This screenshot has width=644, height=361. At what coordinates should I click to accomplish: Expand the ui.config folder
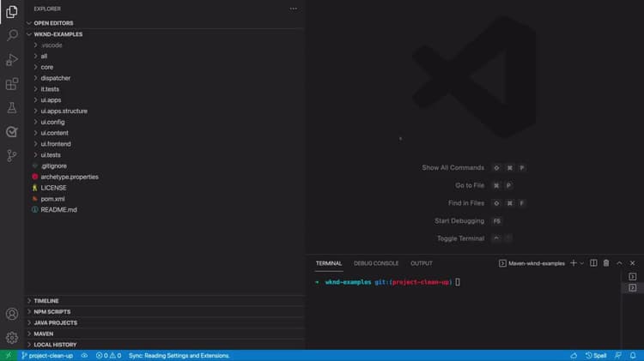point(164,122)
